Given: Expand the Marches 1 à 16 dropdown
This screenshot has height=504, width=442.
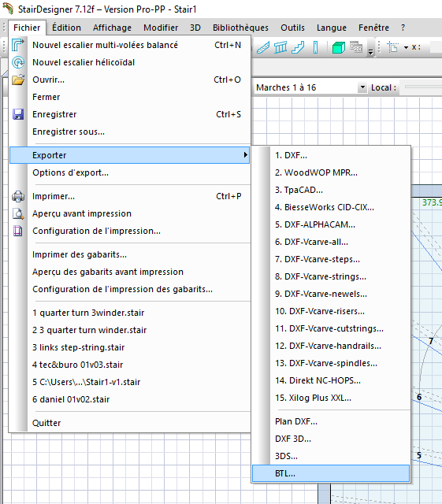Looking at the screenshot, I should [x=362, y=87].
